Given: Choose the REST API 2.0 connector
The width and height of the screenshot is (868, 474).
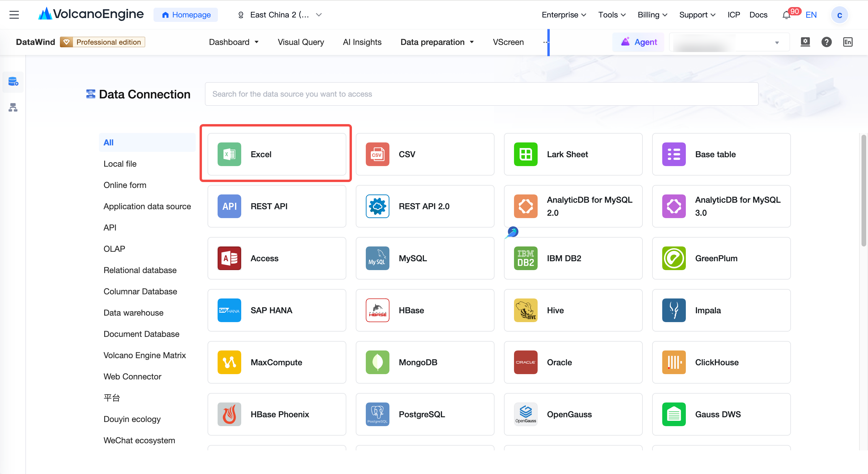Looking at the screenshot, I should [x=425, y=206].
